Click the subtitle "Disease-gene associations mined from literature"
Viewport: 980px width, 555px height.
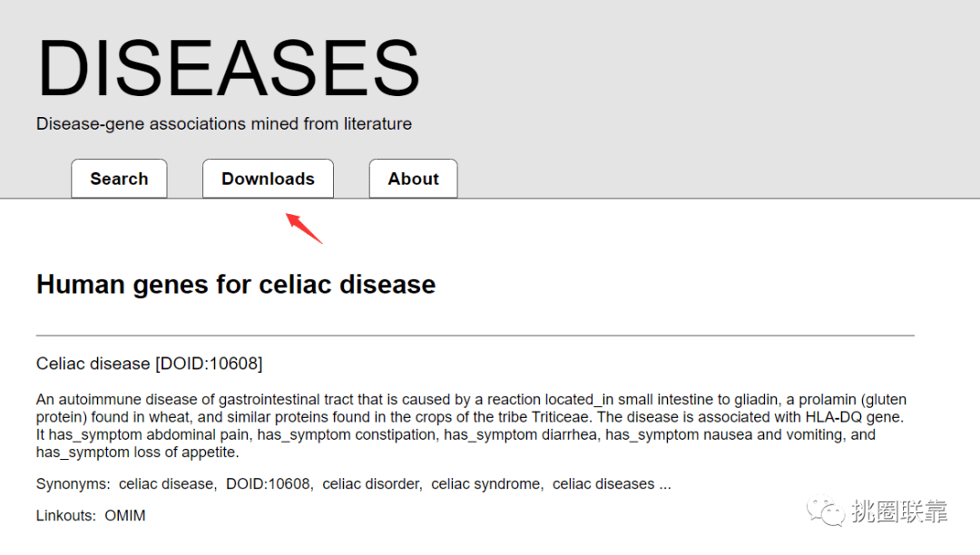point(224,123)
